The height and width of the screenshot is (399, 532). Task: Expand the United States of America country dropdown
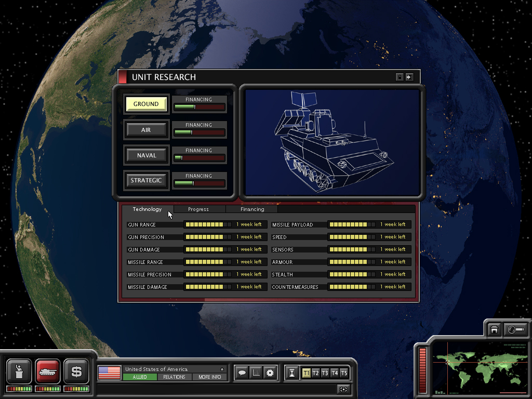click(x=222, y=369)
